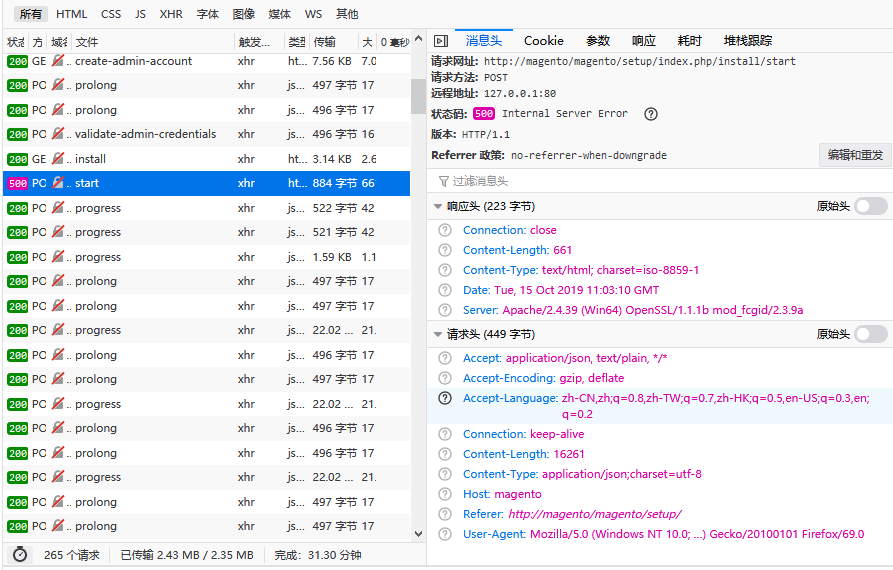Screen dimensions: 893x570
Task: Collapse the request headers section
Action: pos(437,335)
